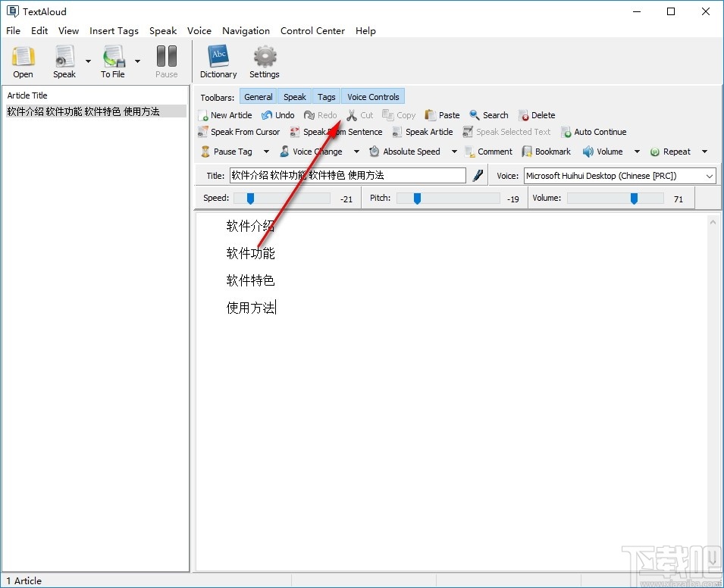Enable Auto Continue mode
The width and height of the screenshot is (724, 588).
click(x=594, y=131)
